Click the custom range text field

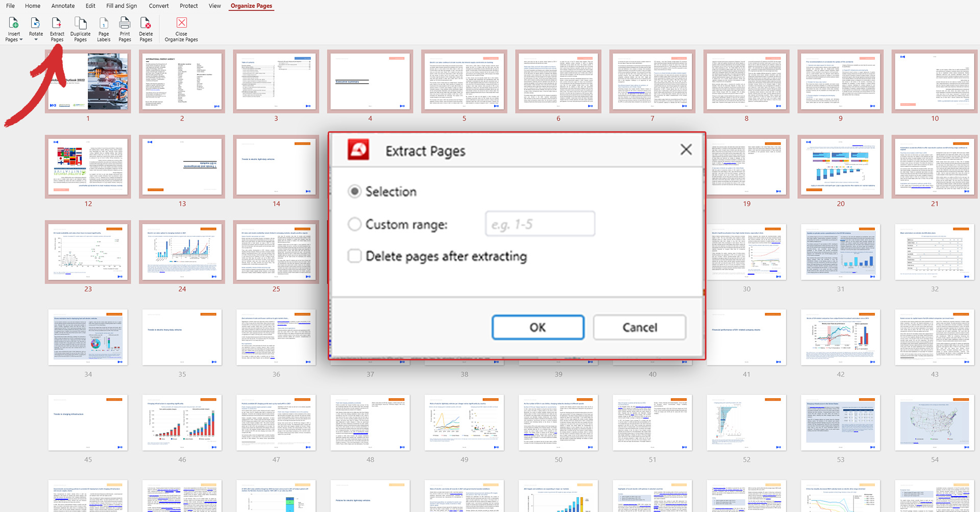tap(540, 224)
